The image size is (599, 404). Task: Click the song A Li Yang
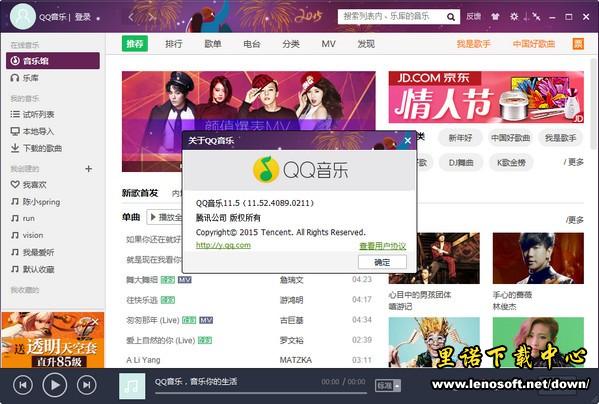tap(143, 360)
